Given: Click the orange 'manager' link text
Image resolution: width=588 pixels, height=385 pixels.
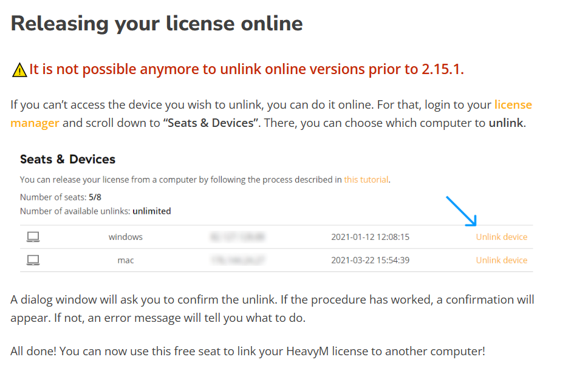Looking at the screenshot, I should [35, 123].
